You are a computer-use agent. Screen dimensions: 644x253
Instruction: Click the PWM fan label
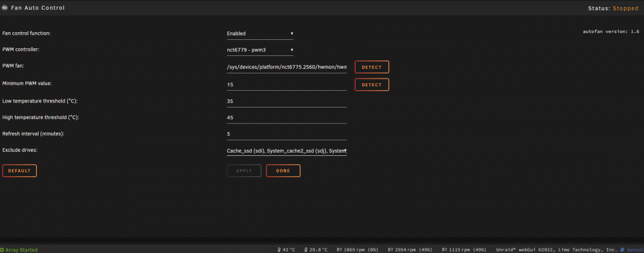tap(14, 66)
